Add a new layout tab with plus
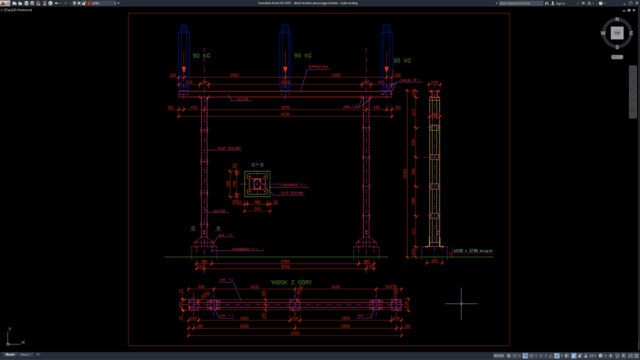The image size is (640, 360). pos(38,355)
